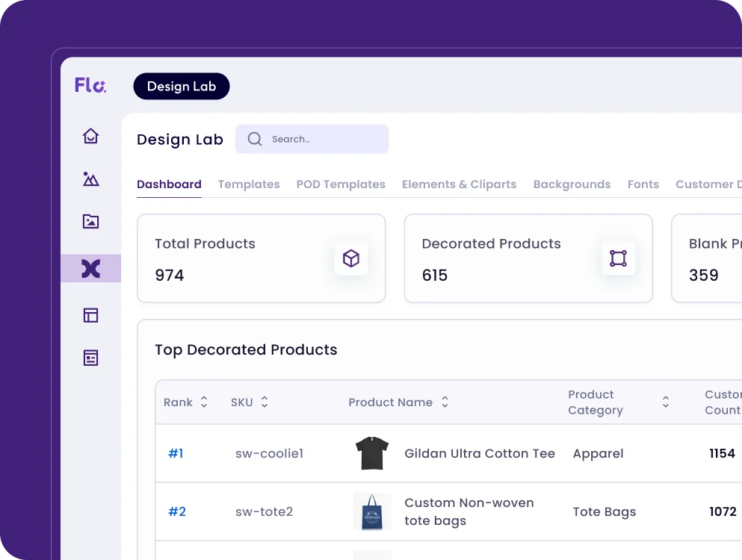This screenshot has width=742, height=560.
Task: Select SKU sw-tote2
Action: click(264, 511)
